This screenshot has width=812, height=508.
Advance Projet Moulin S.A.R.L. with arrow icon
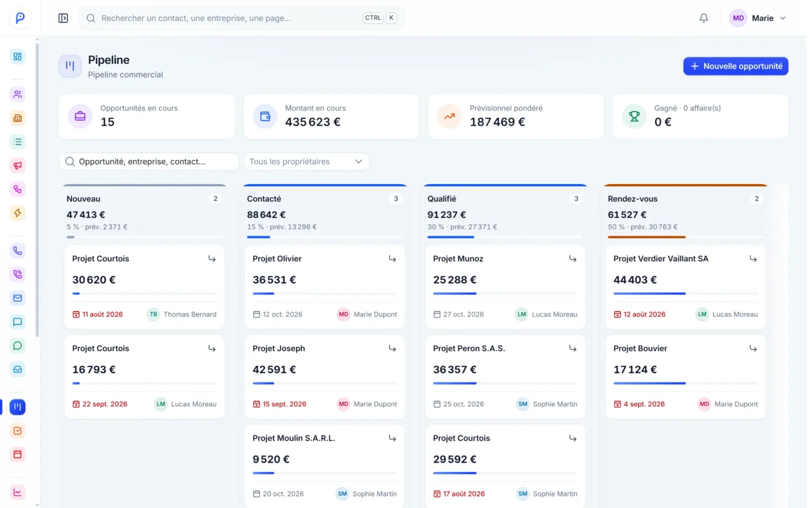point(392,438)
